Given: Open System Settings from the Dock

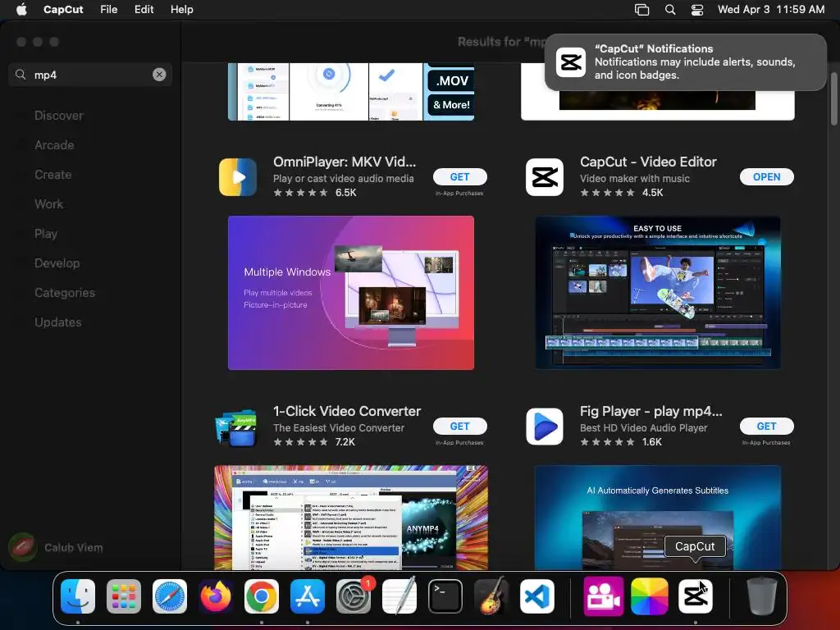Looking at the screenshot, I should tap(354, 596).
